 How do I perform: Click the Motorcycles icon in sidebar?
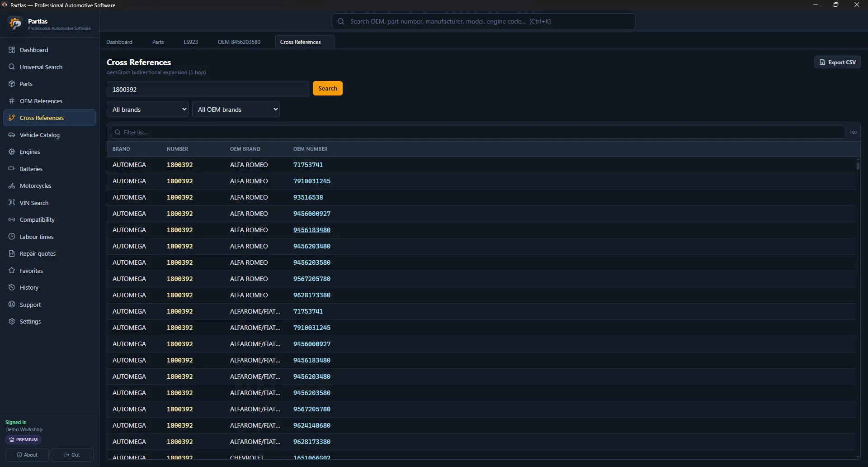(12, 186)
